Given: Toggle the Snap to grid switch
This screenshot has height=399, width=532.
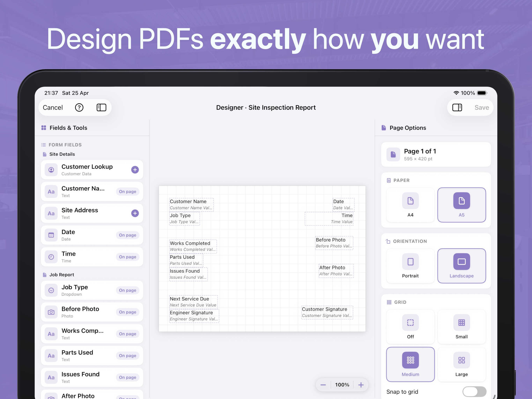Looking at the screenshot, I should tap(474, 392).
